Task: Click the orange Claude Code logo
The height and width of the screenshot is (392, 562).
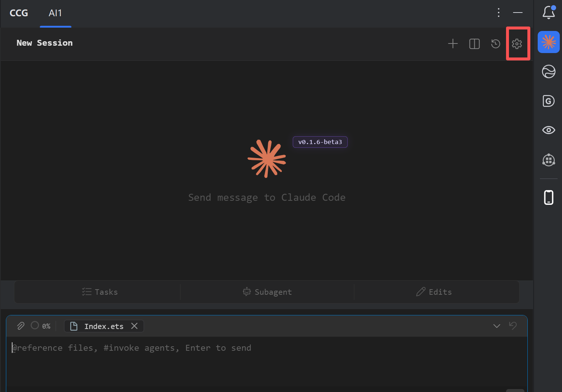Action: tap(267, 159)
